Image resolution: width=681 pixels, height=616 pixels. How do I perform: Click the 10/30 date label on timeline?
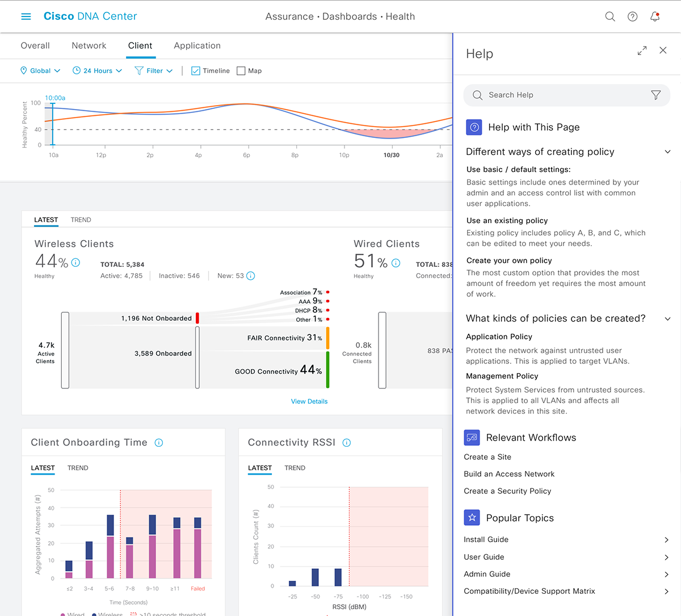click(392, 155)
